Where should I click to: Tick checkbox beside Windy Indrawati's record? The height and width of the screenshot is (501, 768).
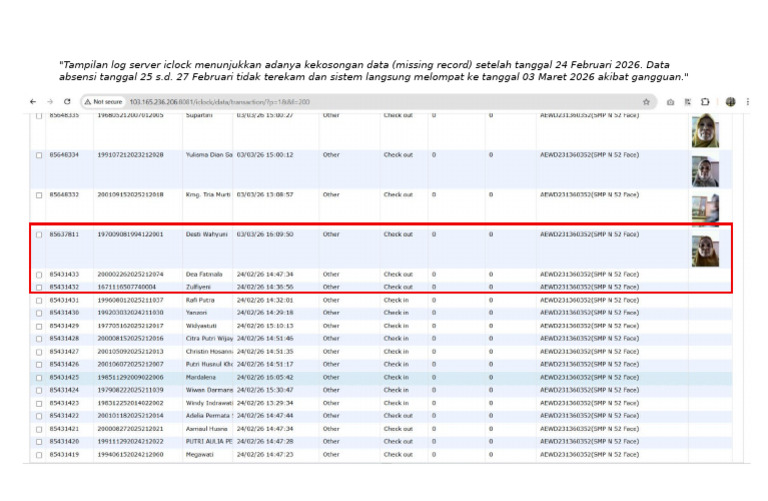[x=39, y=404]
